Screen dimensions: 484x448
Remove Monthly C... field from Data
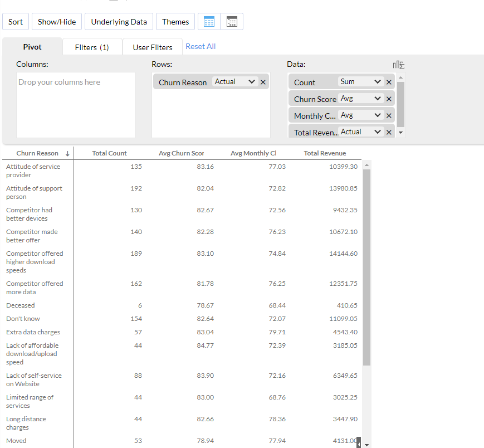[x=389, y=115]
